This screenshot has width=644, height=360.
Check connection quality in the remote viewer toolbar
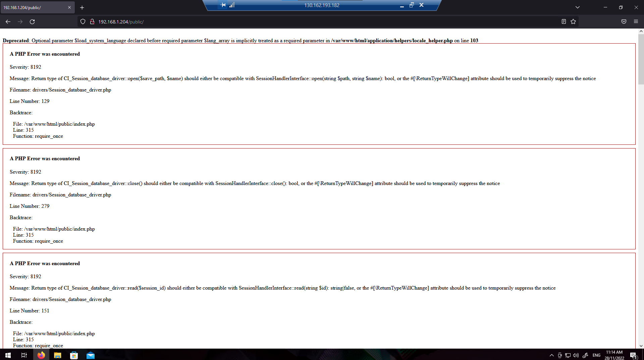point(232,5)
